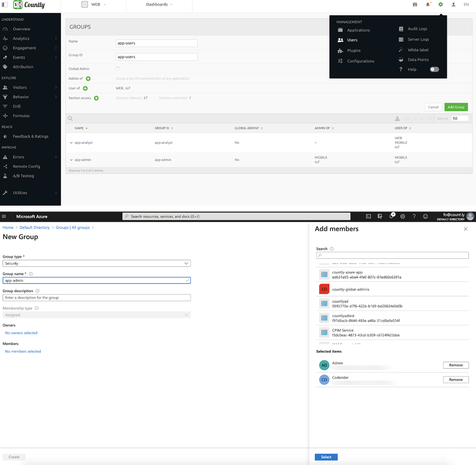Expand Utilities in the sidebar

click(30, 193)
